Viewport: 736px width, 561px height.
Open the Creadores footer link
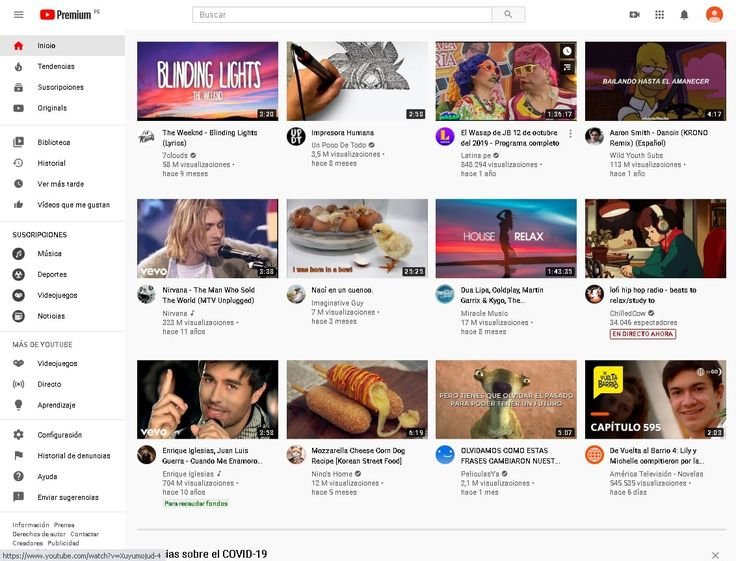coord(27,543)
